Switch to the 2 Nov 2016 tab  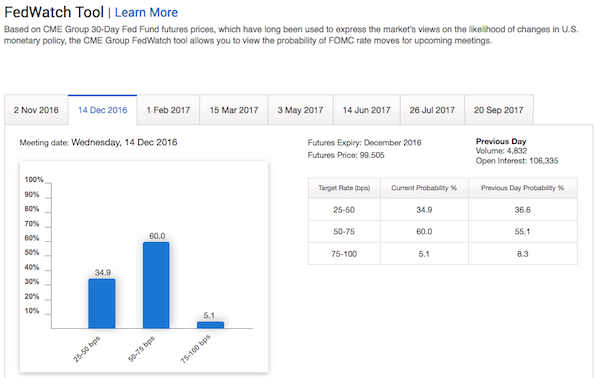(36, 110)
